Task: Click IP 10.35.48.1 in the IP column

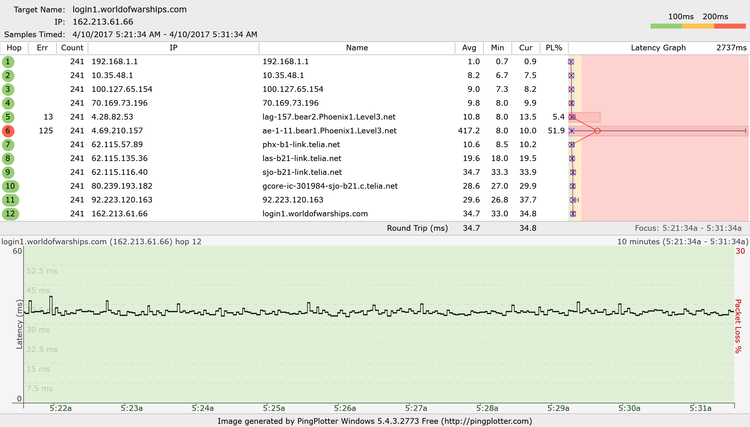Action: coord(112,76)
